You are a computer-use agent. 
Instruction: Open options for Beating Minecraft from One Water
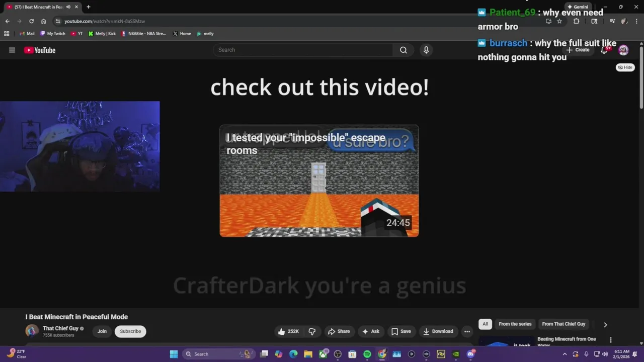click(x=611, y=340)
